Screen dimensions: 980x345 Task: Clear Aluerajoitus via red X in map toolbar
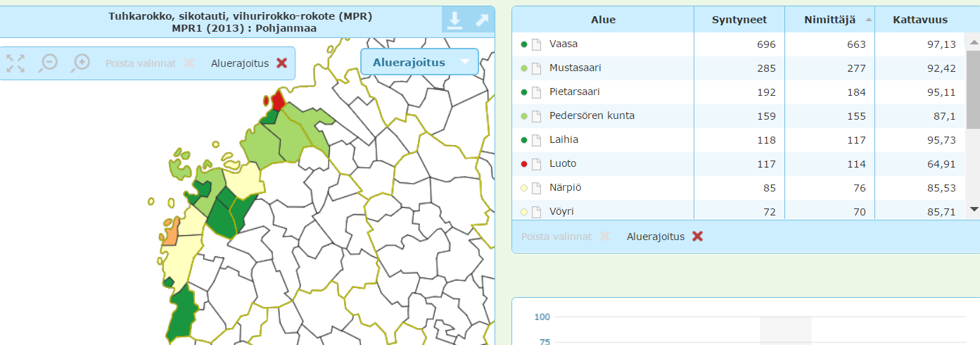(x=282, y=63)
